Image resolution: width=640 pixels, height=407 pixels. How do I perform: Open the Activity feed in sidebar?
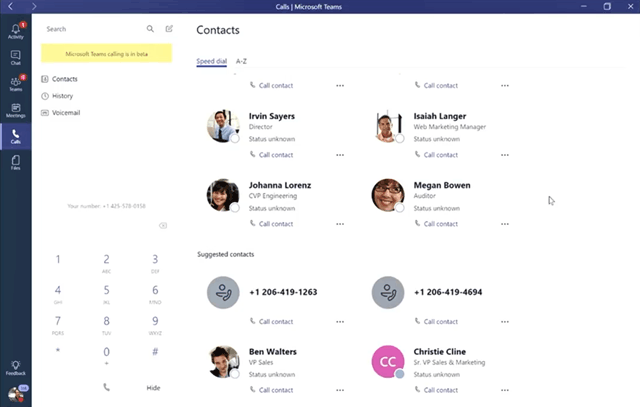click(x=16, y=31)
